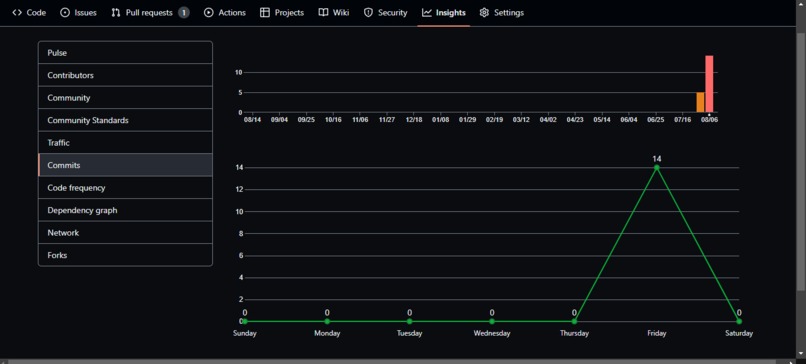Viewport: 806px width, 364px height.
Task: Click the Tuesday data point
Action: [409, 321]
